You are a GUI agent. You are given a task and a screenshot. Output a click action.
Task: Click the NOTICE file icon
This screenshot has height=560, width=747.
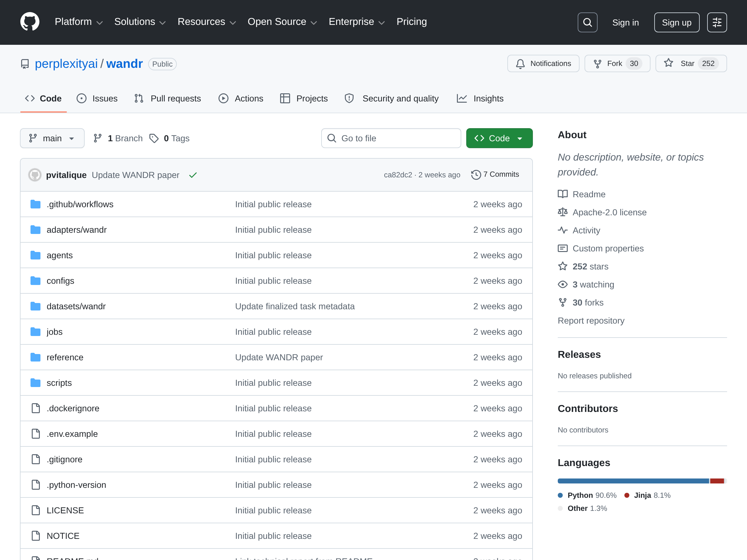tap(35, 536)
